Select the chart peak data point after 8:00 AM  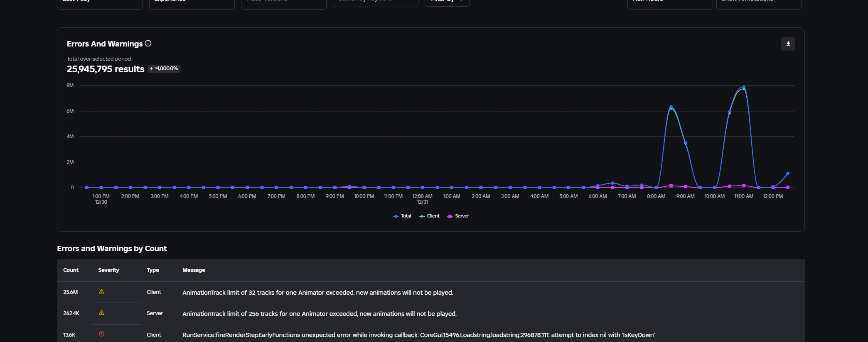click(671, 107)
